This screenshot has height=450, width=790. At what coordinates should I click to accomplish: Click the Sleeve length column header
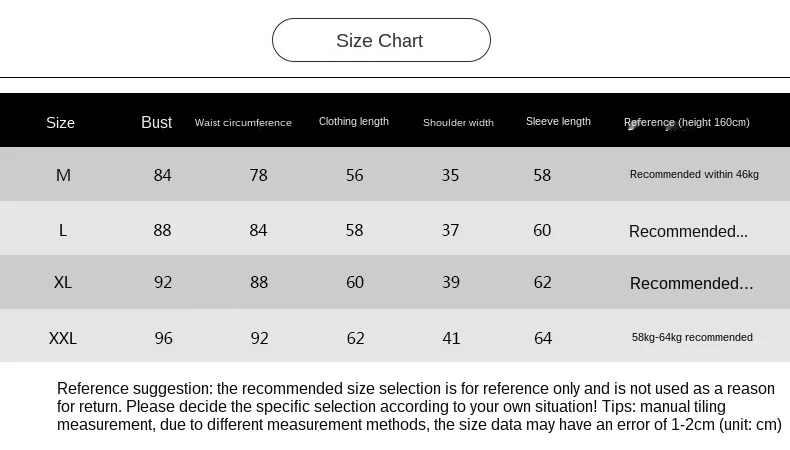pos(558,122)
